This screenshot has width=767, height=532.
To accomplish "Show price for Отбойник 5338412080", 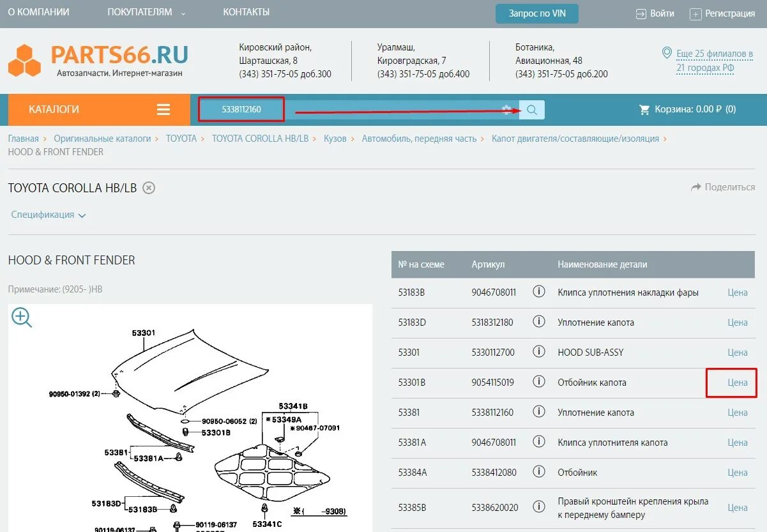I will point(738,473).
